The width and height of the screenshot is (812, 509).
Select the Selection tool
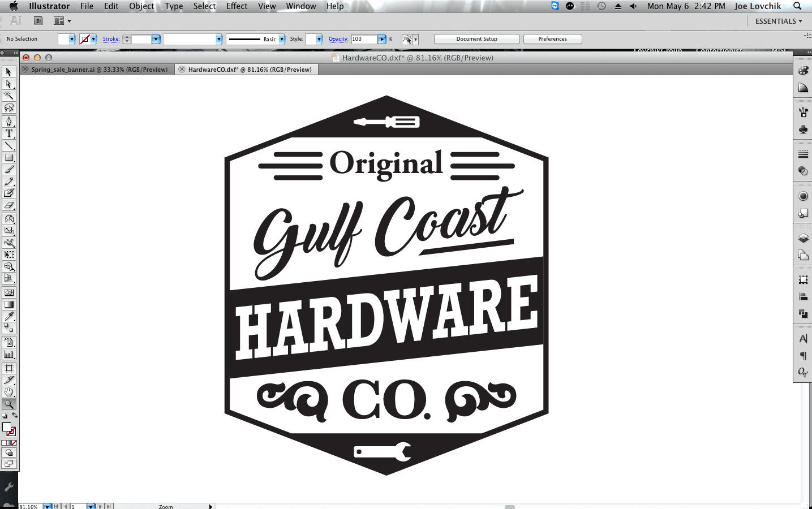(9, 72)
